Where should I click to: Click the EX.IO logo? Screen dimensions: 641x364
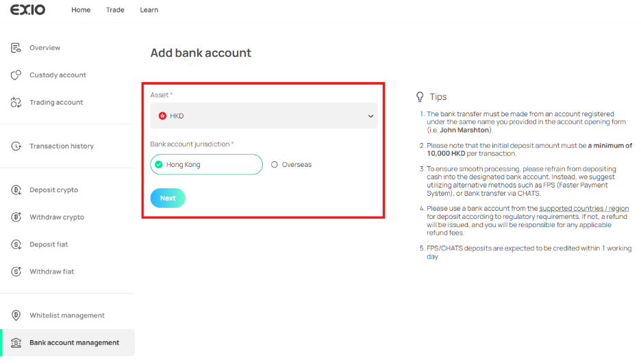click(x=28, y=10)
